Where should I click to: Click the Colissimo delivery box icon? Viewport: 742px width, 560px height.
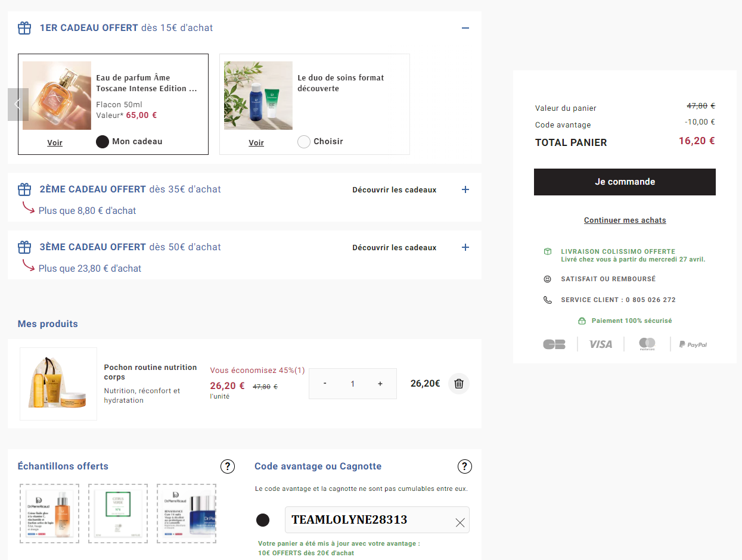pos(548,252)
